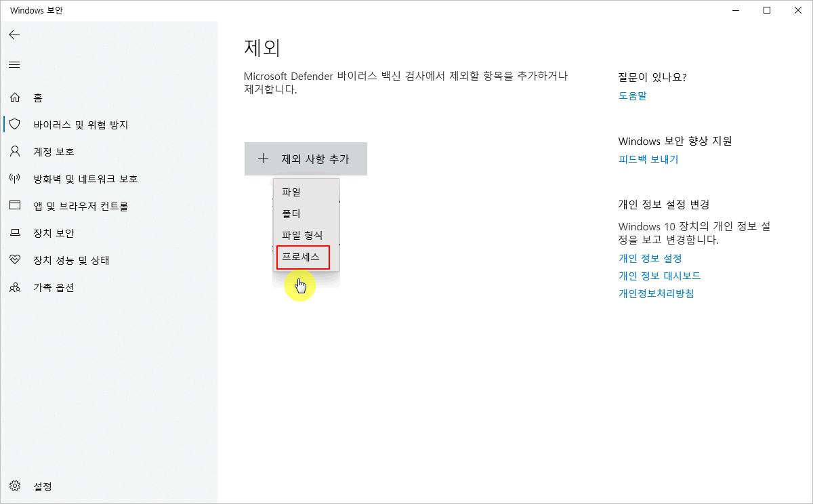Image resolution: width=813 pixels, height=504 pixels.
Task: Click the person icon for account protection
Action: (x=15, y=152)
